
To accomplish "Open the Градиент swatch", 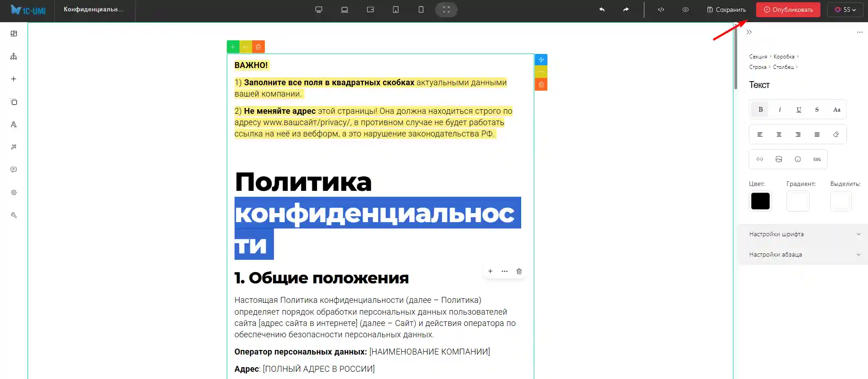I will click(x=798, y=201).
